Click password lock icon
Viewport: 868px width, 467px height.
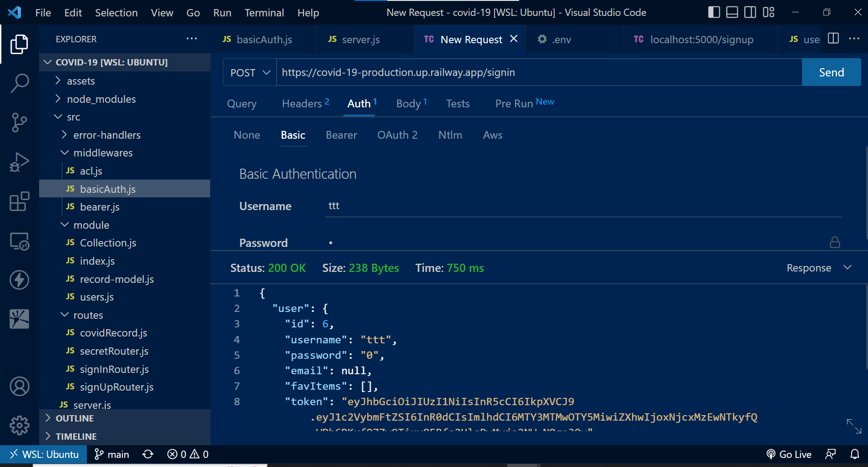(x=835, y=242)
